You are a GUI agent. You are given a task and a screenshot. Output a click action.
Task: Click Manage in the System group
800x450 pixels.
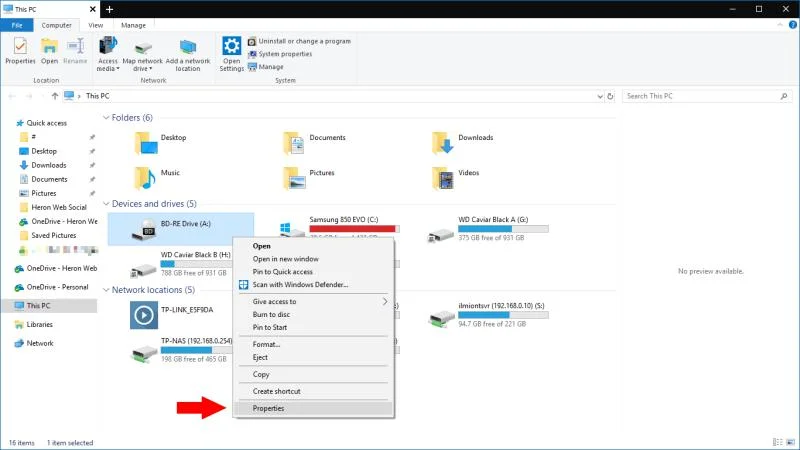tap(265, 67)
